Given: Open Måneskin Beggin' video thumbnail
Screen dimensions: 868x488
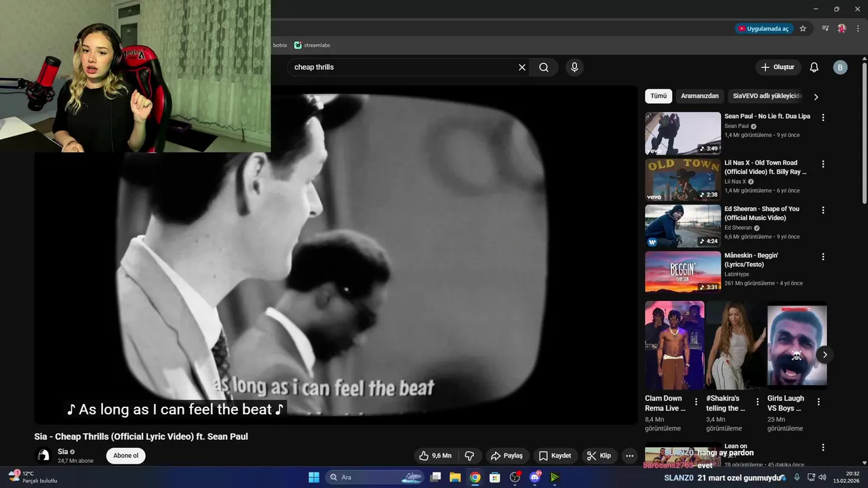Looking at the screenshot, I should click(683, 272).
